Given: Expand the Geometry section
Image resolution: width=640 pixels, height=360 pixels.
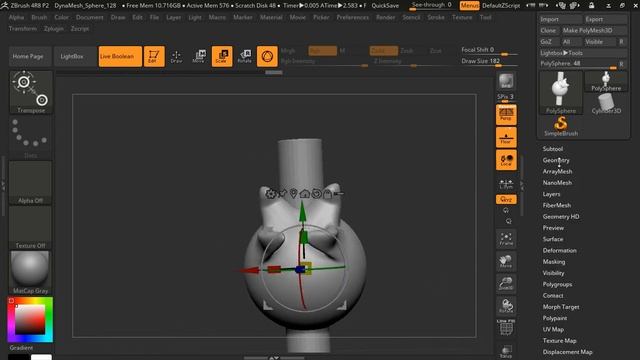Looking at the screenshot, I should [556, 160].
